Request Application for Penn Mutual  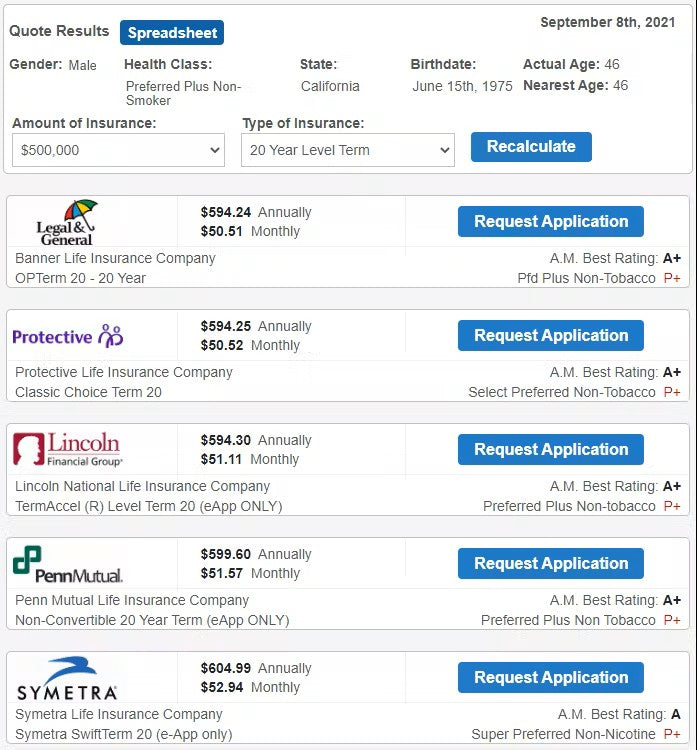click(551, 564)
